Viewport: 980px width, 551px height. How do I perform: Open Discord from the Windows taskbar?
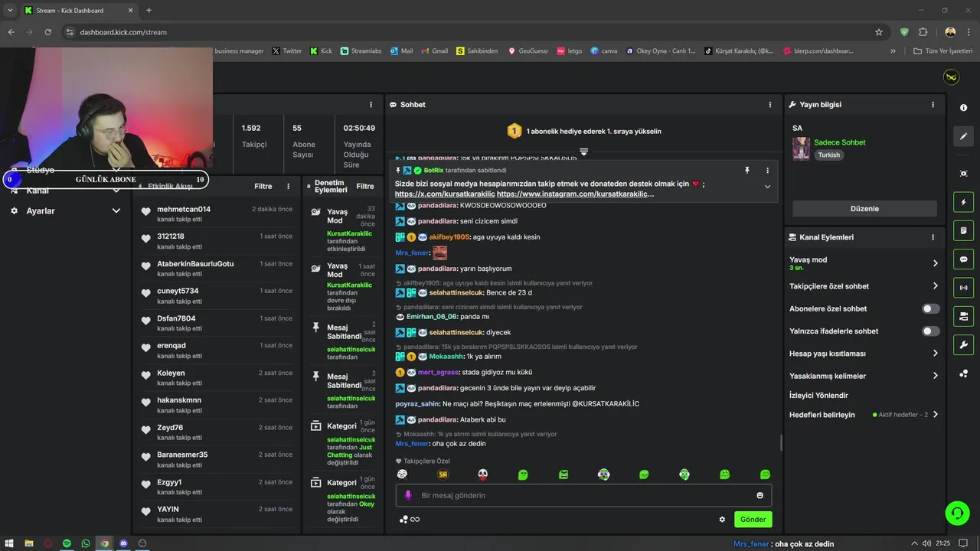click(x=123, y=543)
